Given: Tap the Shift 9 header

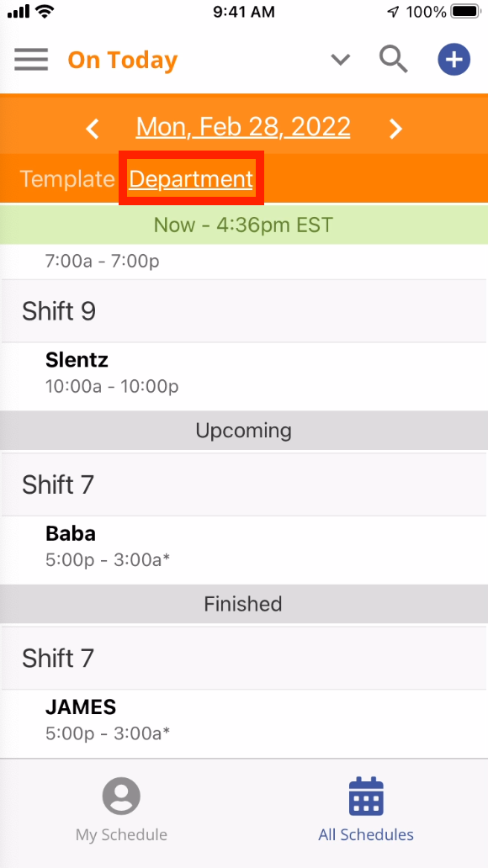Looking at the screenshot, I should pos(244,311).
